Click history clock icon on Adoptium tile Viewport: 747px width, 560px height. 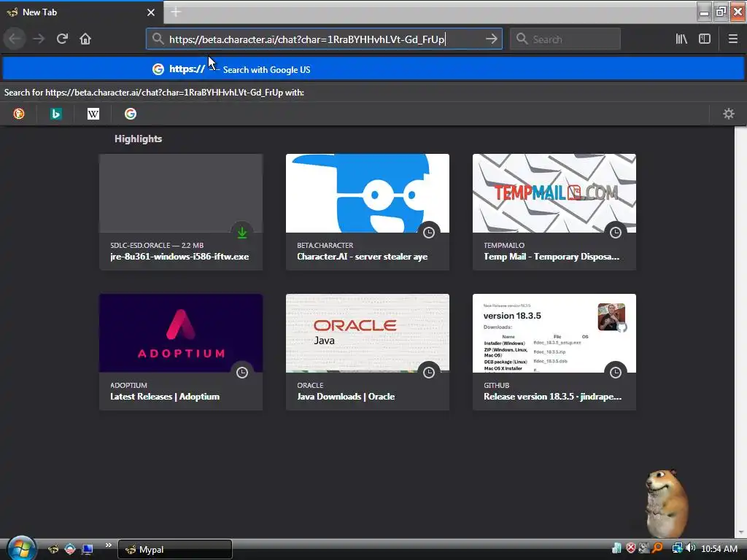pyautogui.click(x=242, y=373)
